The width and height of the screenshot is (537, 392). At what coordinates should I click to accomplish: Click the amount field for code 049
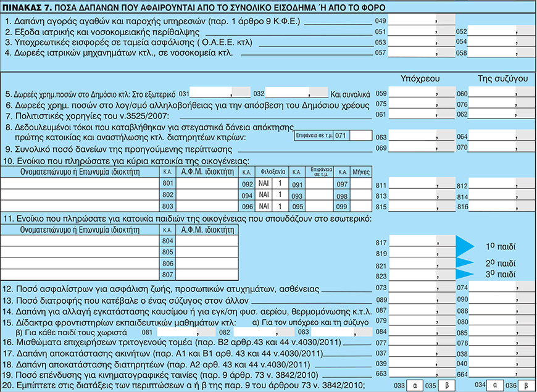422,20
